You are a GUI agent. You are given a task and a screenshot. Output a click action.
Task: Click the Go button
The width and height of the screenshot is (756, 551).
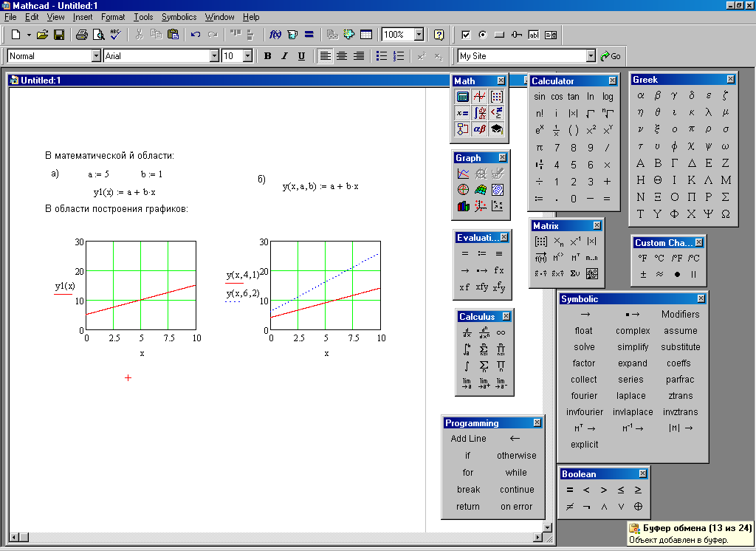click(611, 56)
